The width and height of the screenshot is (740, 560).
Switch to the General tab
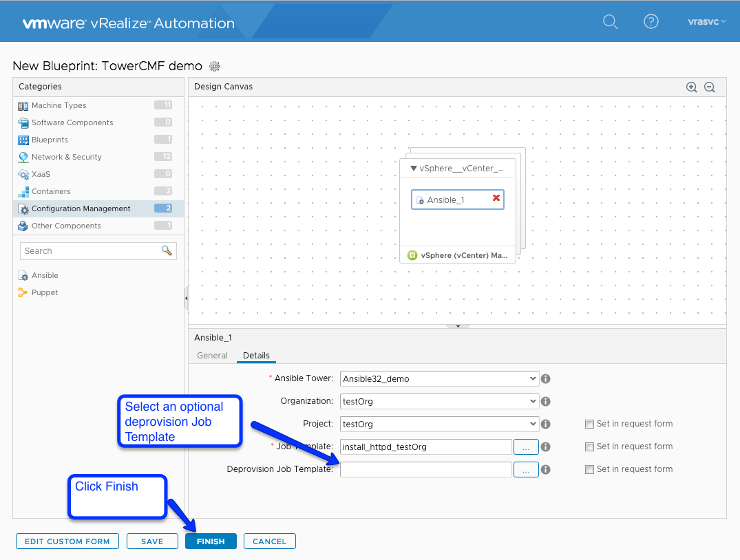[x=213, y=356]
